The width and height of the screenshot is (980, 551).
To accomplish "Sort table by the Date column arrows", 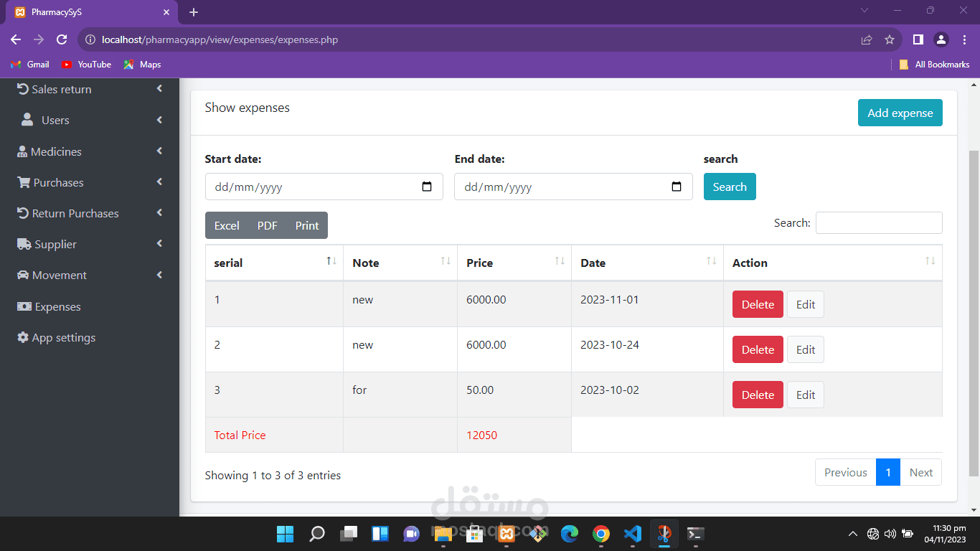I will click(712, 261).
